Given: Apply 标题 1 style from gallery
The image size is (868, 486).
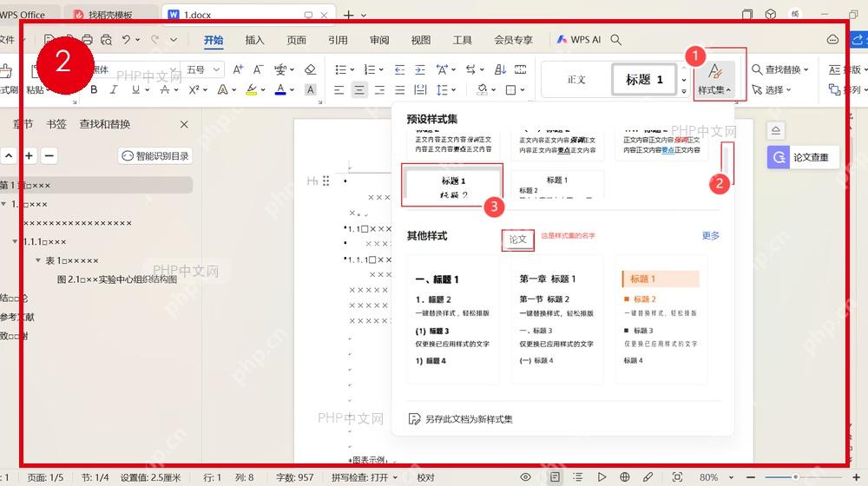Looking at the screenshot, I should point(644,80).
